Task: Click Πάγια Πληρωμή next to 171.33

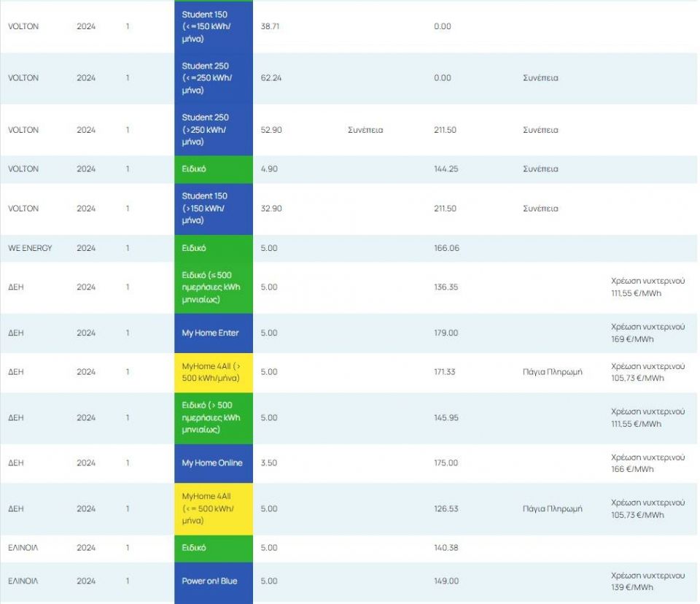Action: [552, 372]
